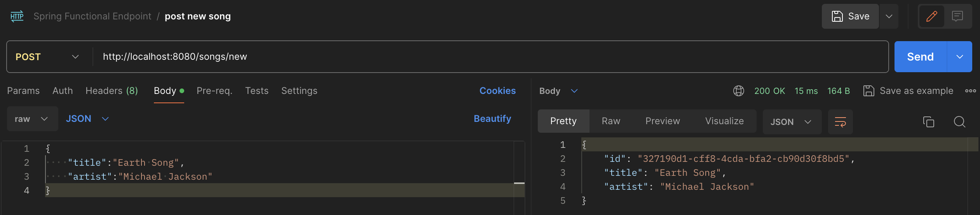Click the HTTP request type icon
Image resolution: width=980 pixels, height=215 pixels.
tap(17, 16)
